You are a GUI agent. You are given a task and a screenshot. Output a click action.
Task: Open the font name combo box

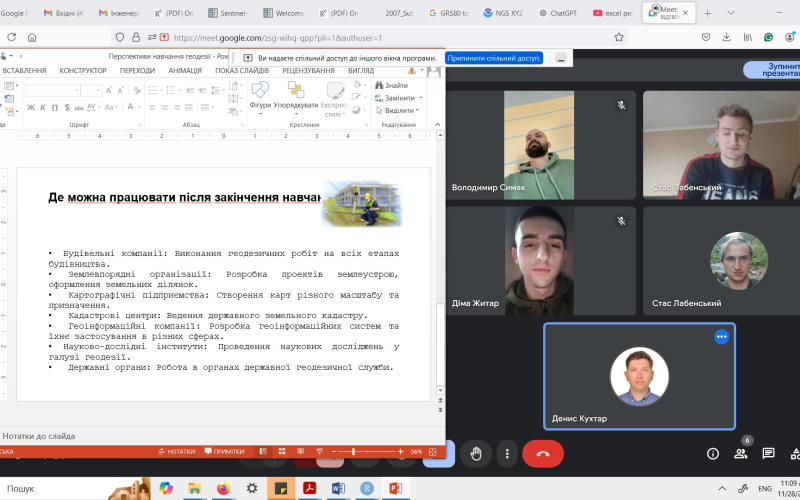[53, 90]
